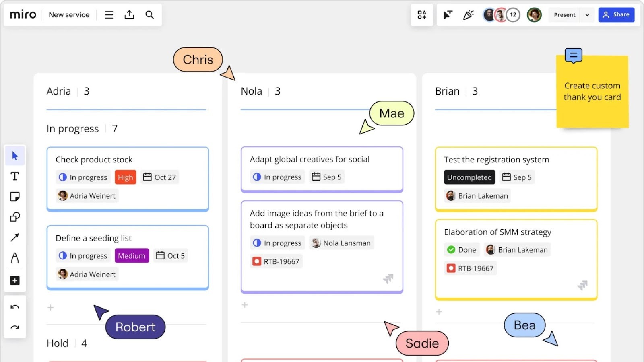Open the Shapes tool
Image resolution: width=644 pixels, height=362 pixels.
tap(15, 217)
